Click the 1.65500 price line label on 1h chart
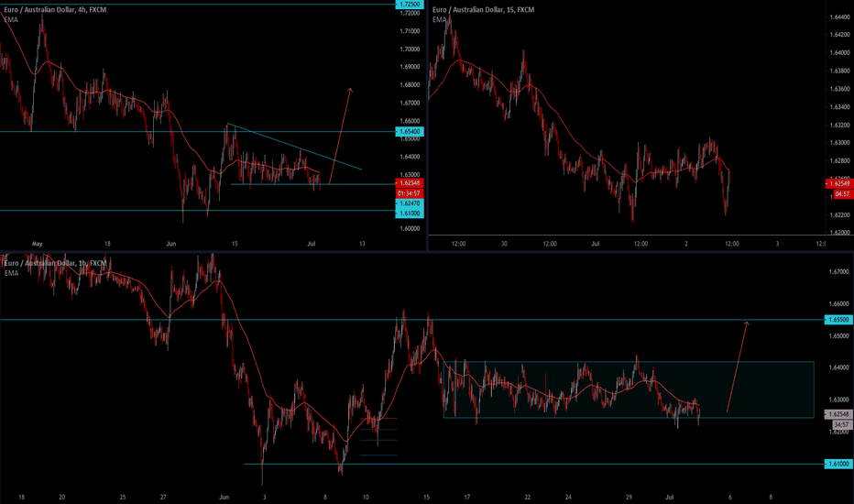Screen dimensions: 854x504 pos(839,320)
